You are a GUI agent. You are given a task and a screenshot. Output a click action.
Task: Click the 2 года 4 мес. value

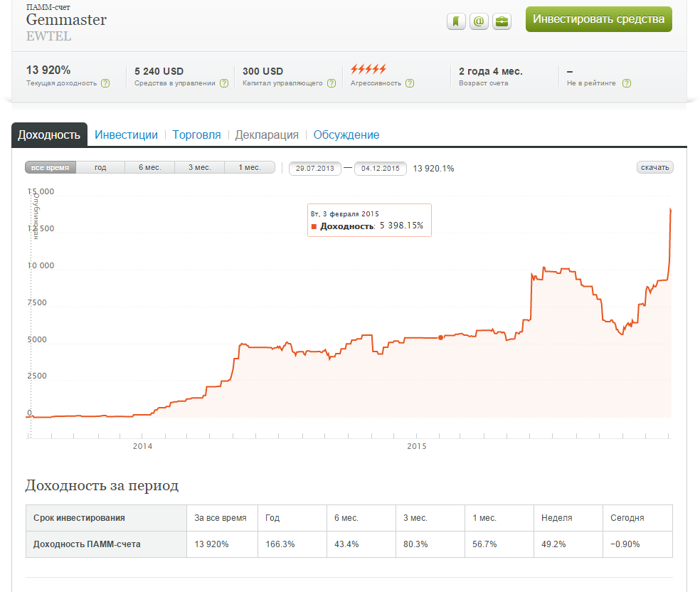coord(491,71)
